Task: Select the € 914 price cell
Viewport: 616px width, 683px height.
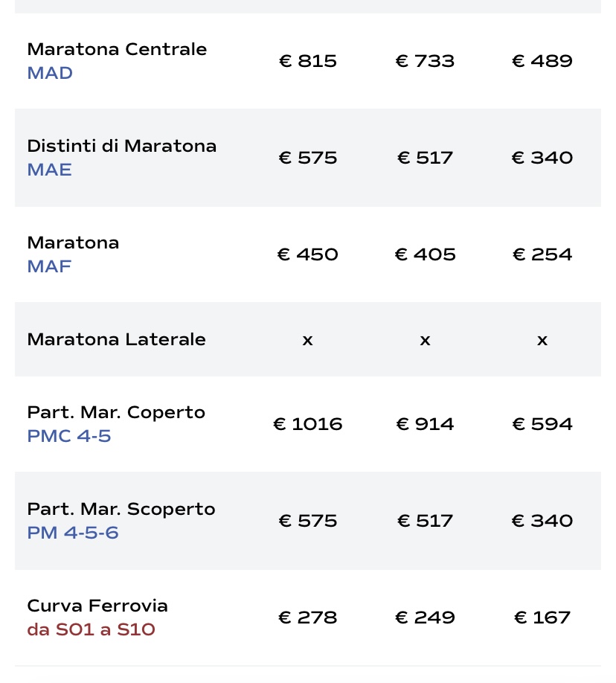Action: click(x=425, y=424)
